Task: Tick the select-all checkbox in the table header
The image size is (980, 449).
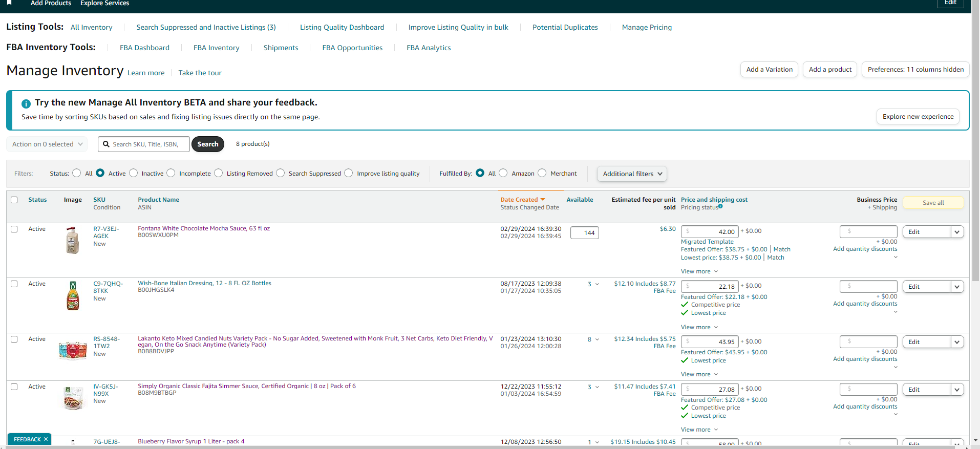Action: click(14, 200)
